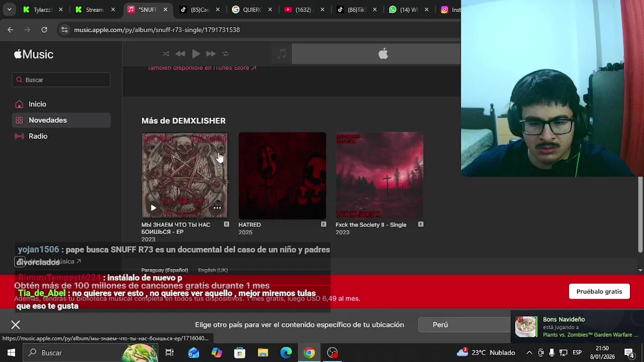
Task: Click the music note artwork icon
Action: coord(282,54)
